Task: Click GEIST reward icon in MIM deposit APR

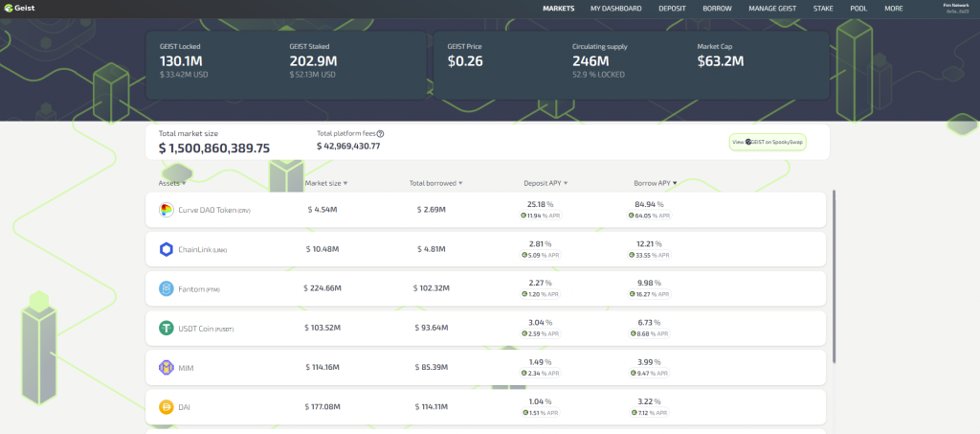Action: coord(523,374)
